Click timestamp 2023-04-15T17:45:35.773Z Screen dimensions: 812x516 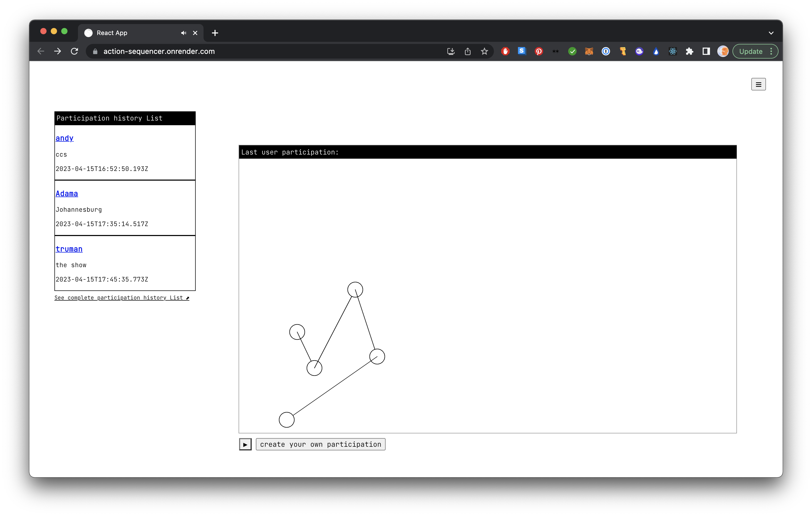(x=102, y=279)
